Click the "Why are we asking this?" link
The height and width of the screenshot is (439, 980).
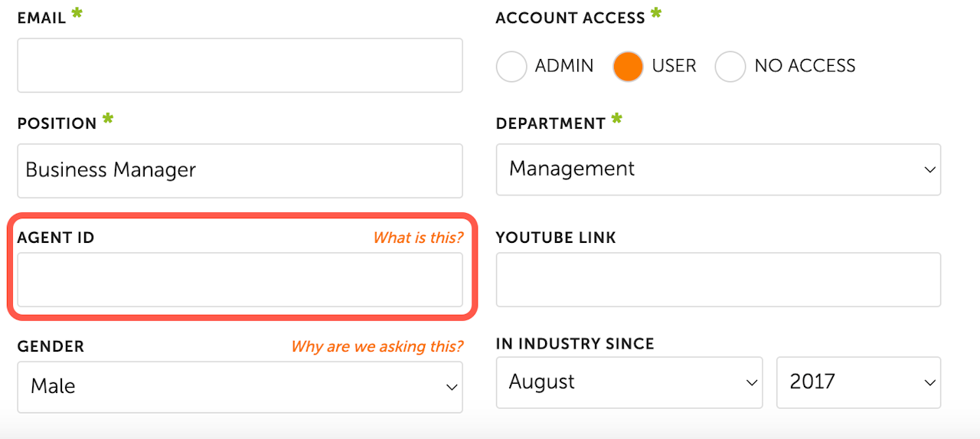point(377,346)
